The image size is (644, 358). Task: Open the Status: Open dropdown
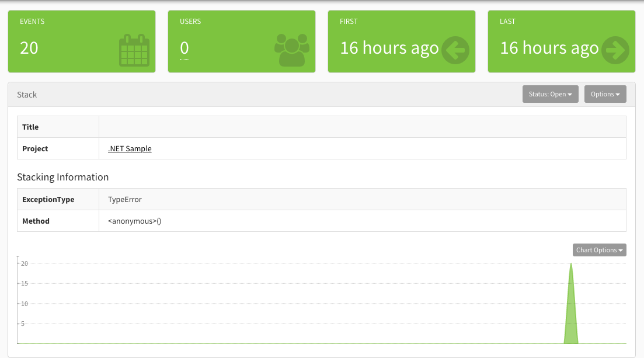coord(550,93)
